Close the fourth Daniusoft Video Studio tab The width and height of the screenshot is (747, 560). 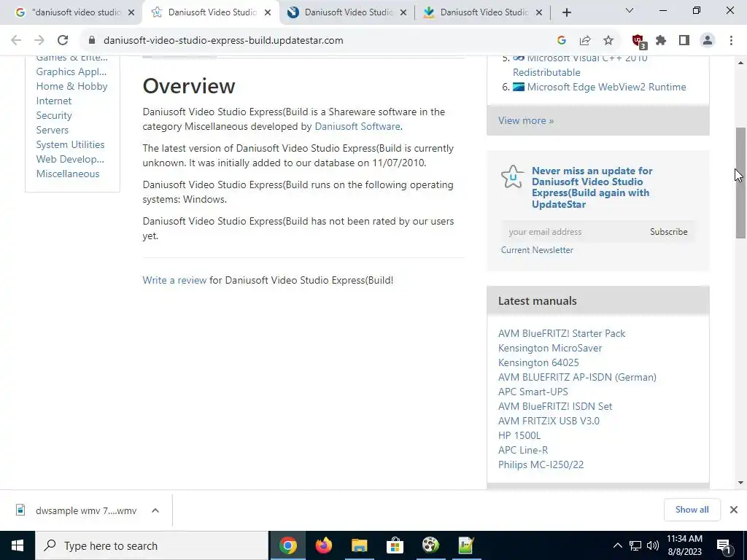[539, 13]
